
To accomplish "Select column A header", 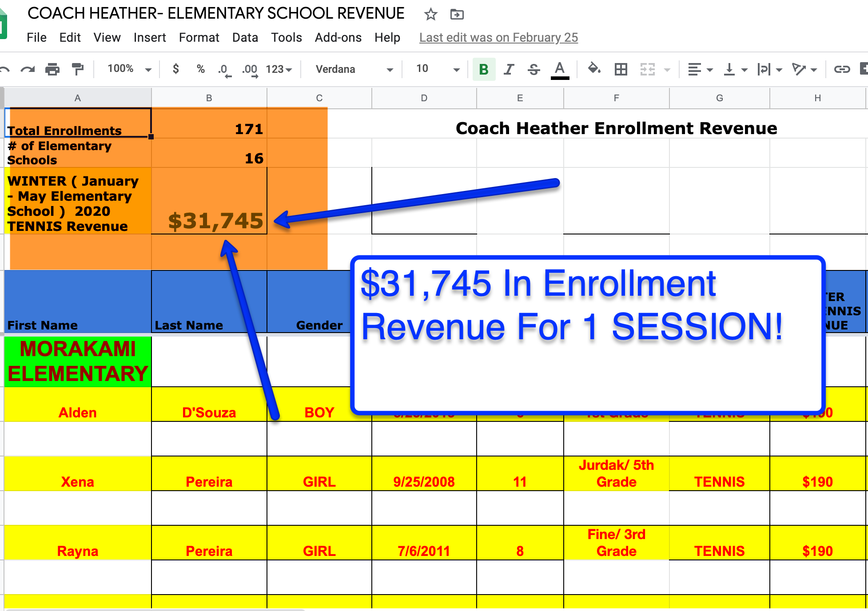I will 78,98.
